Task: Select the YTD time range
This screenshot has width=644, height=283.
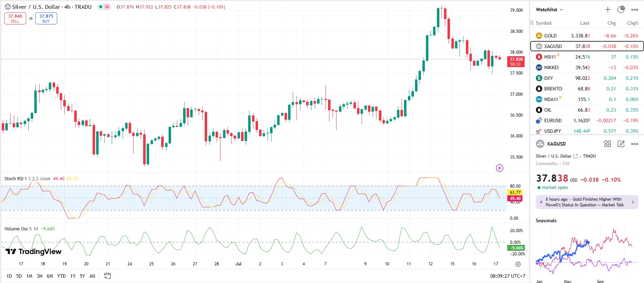Action: [62, 276]
